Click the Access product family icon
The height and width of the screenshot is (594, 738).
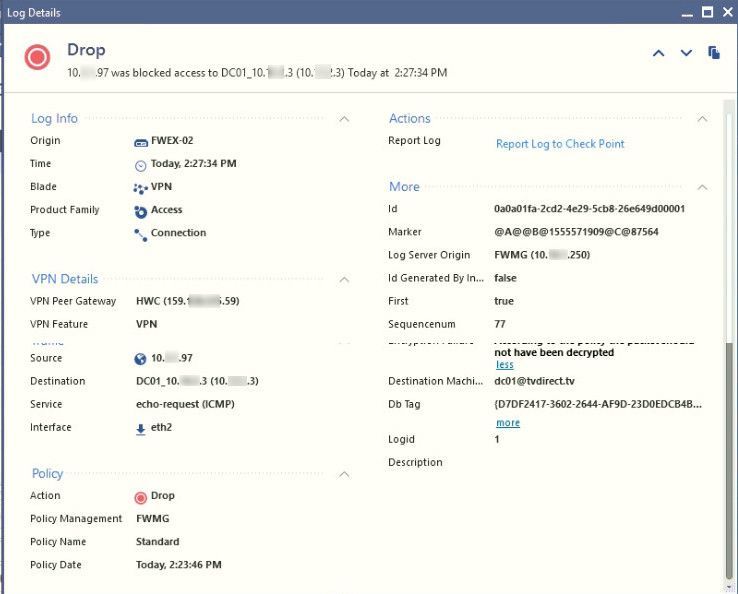141,211
